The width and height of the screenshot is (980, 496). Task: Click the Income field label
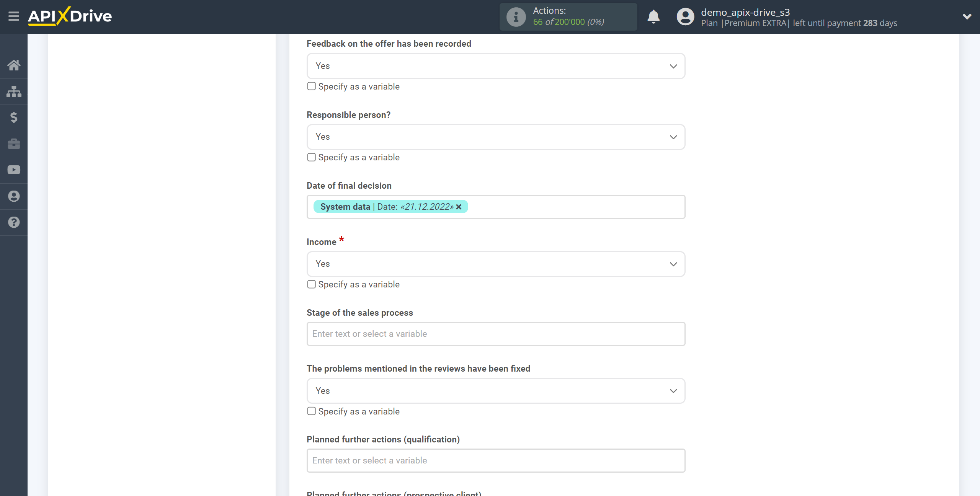322,242
